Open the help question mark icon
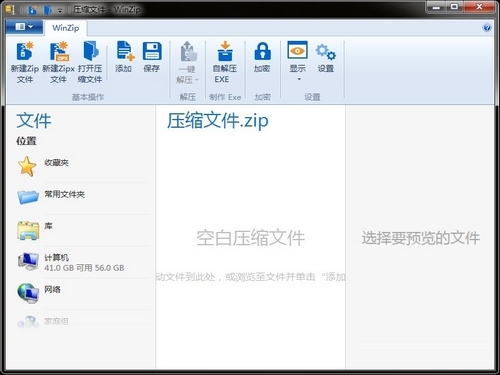The image size is (500, 375). [x=487, y=28]
